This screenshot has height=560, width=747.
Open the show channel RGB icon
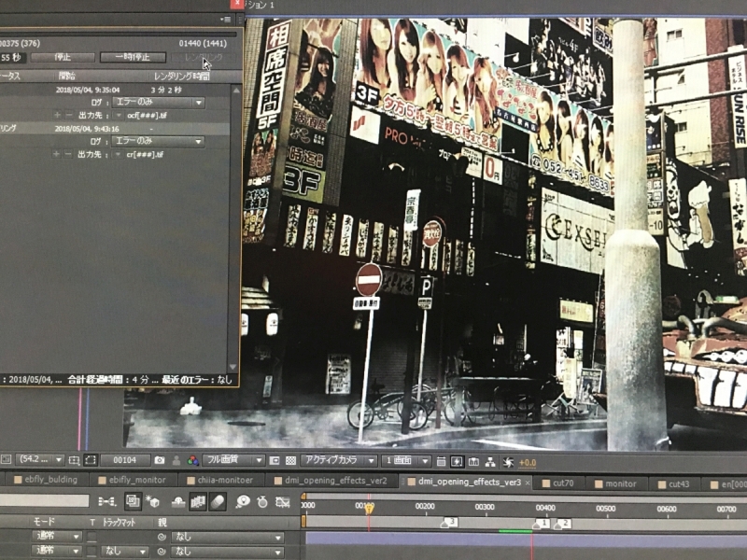pos(192,461)
